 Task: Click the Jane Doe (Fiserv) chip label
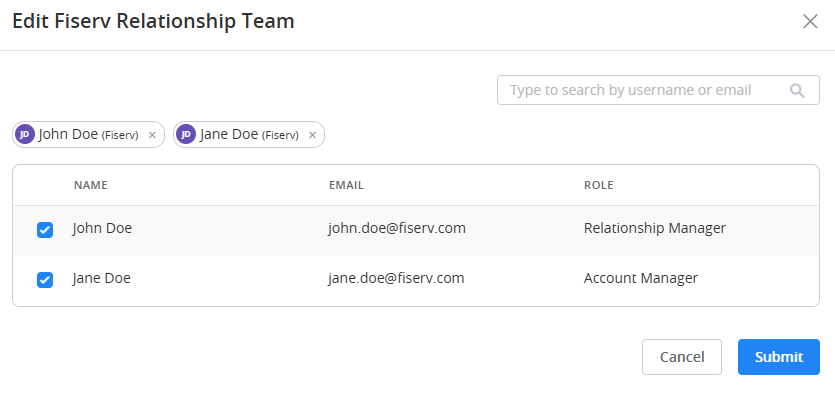click(x=249, y=135)
